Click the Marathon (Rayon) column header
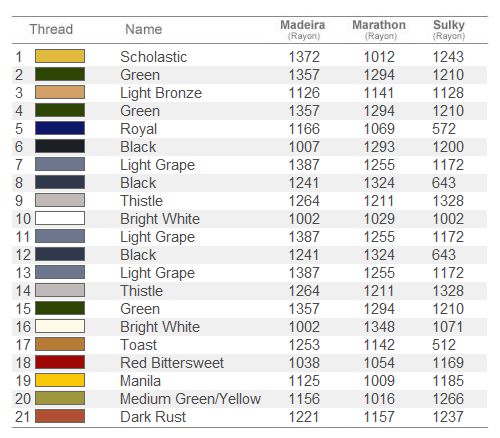 (379, 30)
